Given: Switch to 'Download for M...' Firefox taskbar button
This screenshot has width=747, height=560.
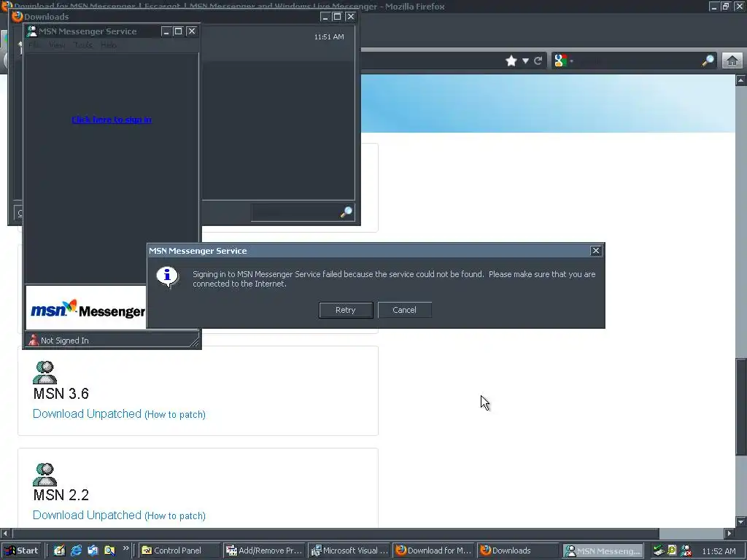Looking at the screenshot, I should pyautogui.click(x=433, y=551).
